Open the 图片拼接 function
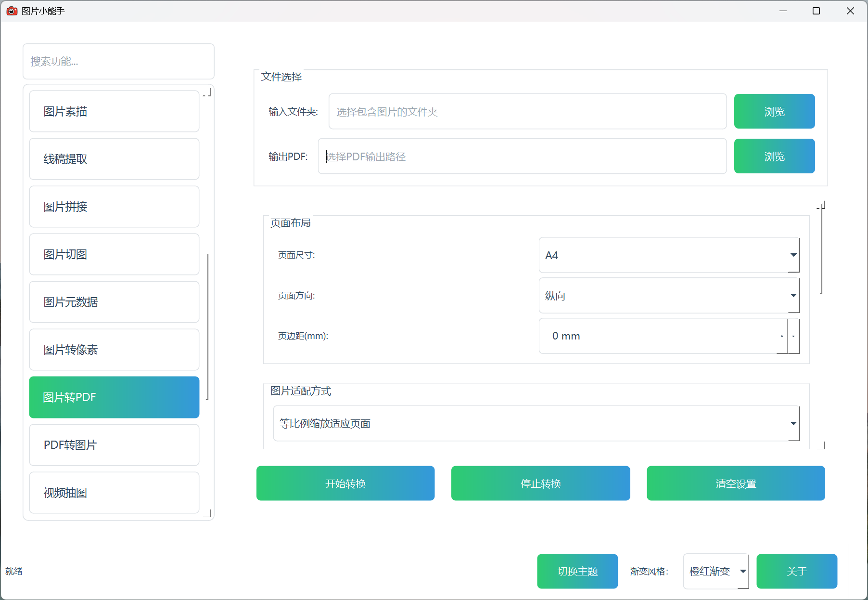Image resolution: width=868 pixels, height=600 pixels. click(x=114, y=207)
